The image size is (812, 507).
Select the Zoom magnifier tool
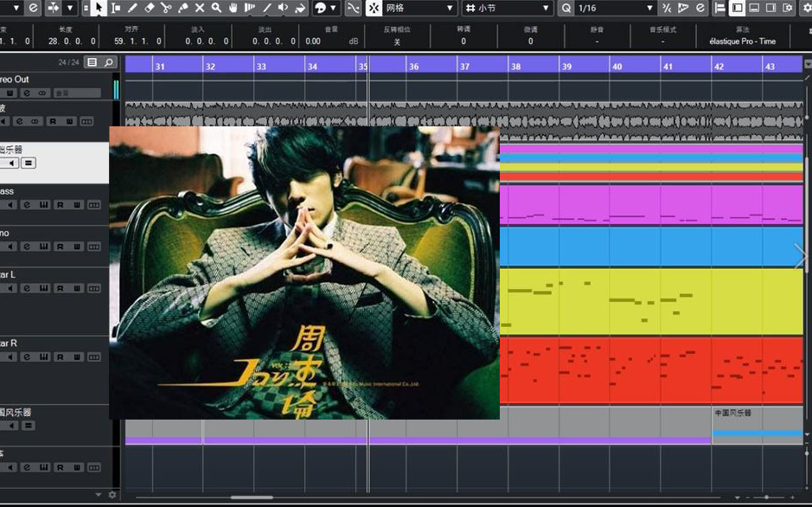click(216, 8)
